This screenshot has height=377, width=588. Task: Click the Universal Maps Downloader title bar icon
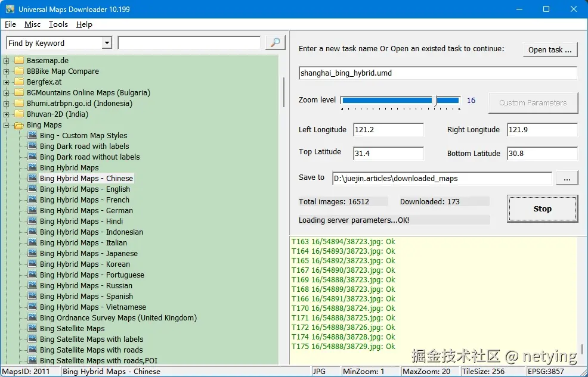[10, 9]
